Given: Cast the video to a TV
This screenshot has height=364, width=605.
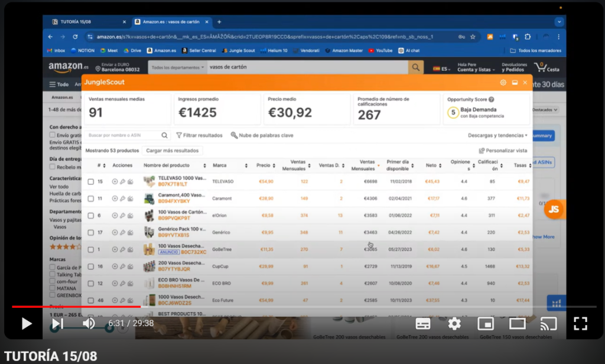Looking at the screenshot, I should tap(549, 323).
